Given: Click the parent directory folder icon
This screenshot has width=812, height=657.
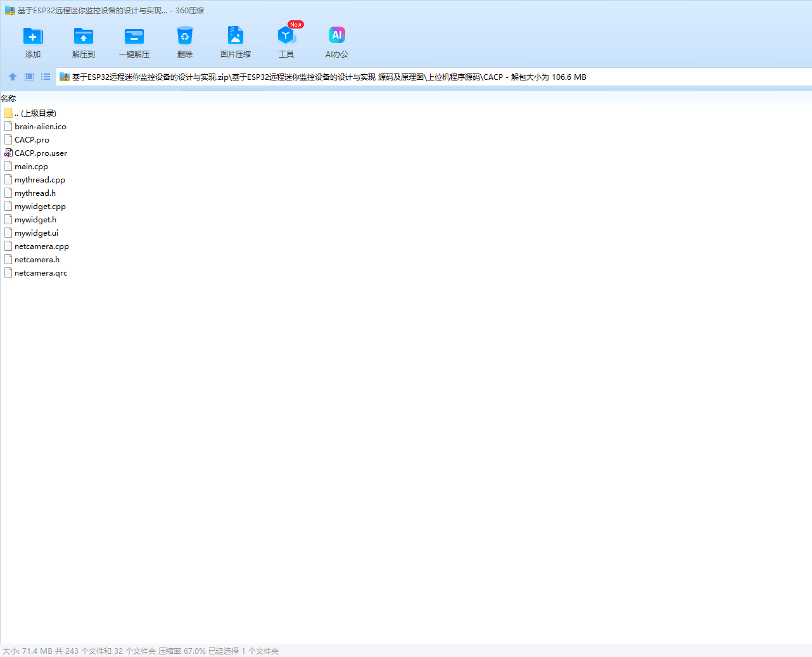Looking at the screenshot, I should 8,113.
